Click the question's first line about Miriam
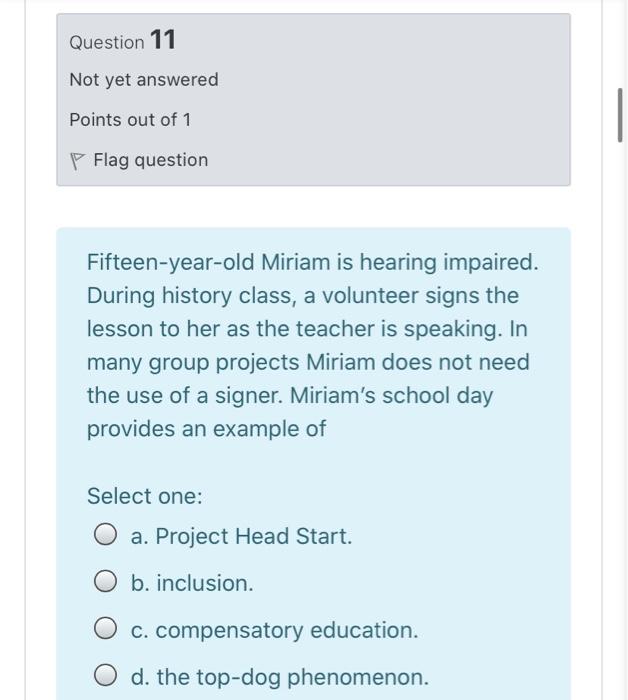Screen dimensions: 628x700 click(x=312, y=262)
